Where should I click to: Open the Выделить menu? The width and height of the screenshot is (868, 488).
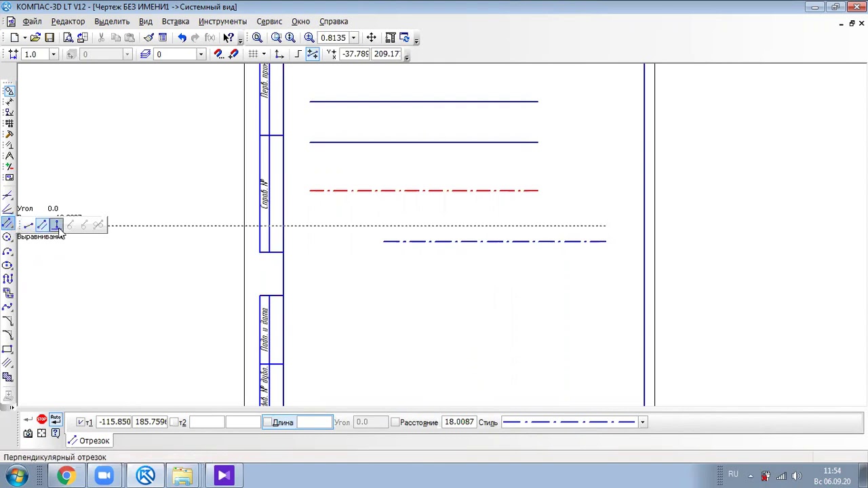[x=112, y=21]
